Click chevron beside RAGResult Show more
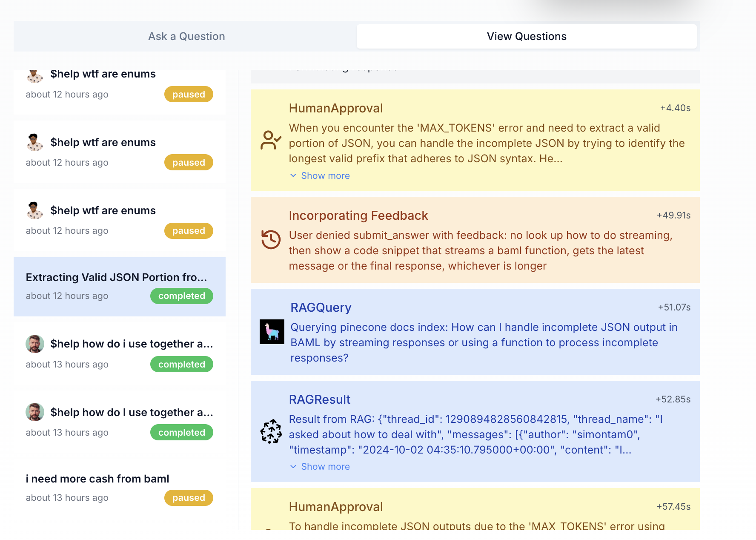 click(293, 467)
